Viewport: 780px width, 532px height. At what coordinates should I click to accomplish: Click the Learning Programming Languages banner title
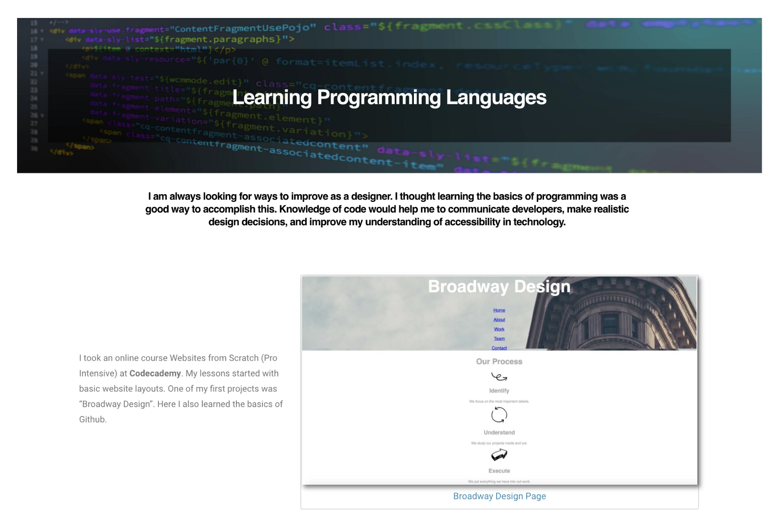coord(390,98)
